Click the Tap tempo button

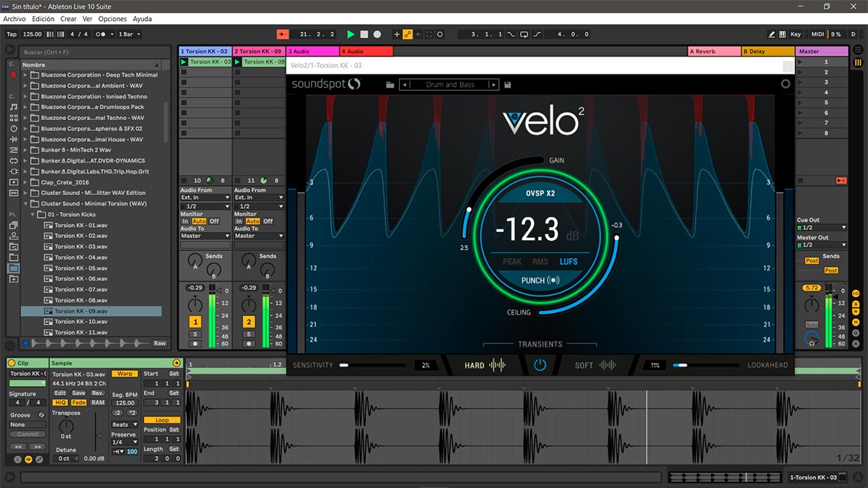[x=12, y=34]
